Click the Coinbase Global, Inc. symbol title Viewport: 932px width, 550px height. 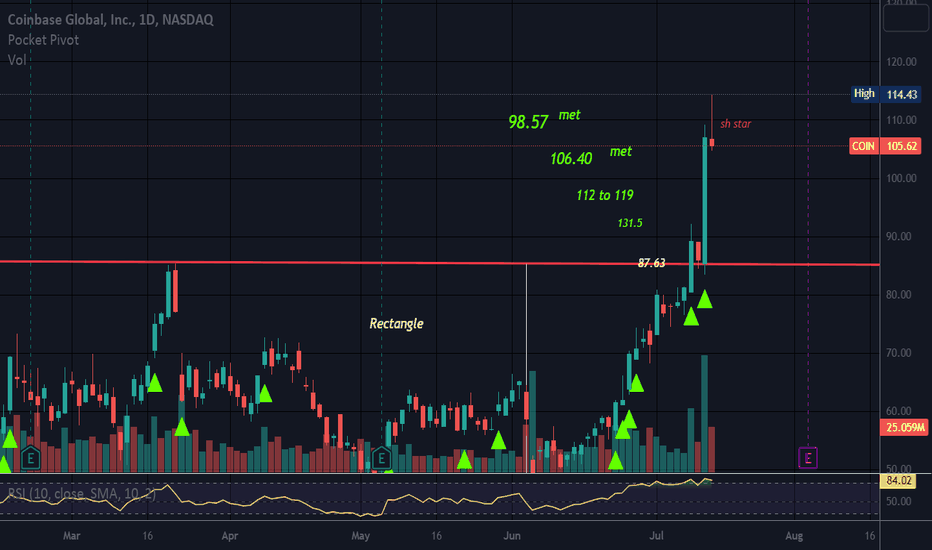pyautogui.click(x=110, y=20)
